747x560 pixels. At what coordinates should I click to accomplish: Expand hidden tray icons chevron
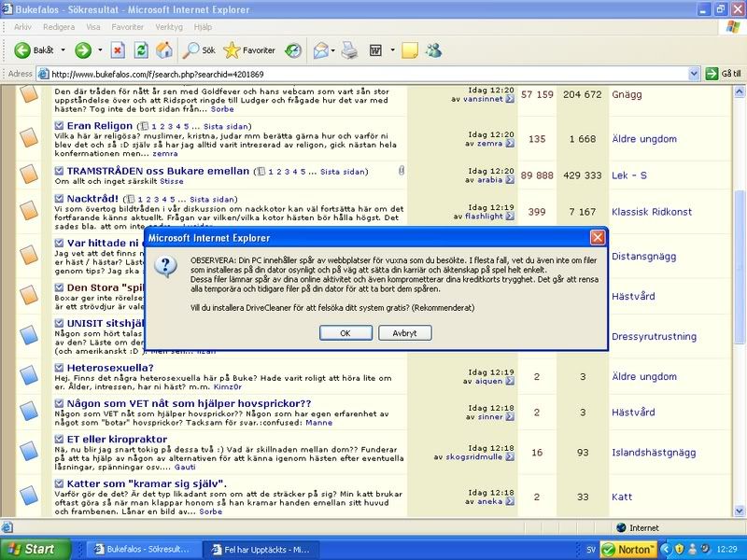[666, 550]
